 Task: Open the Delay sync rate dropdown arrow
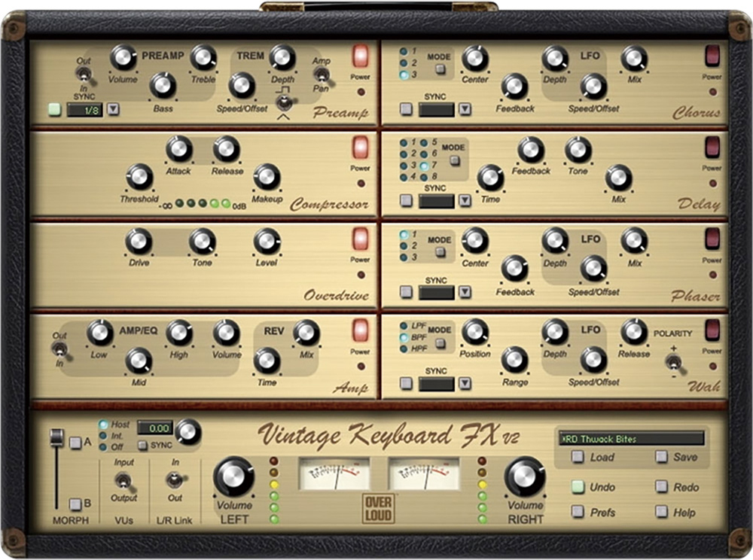[x=465, y=200]
